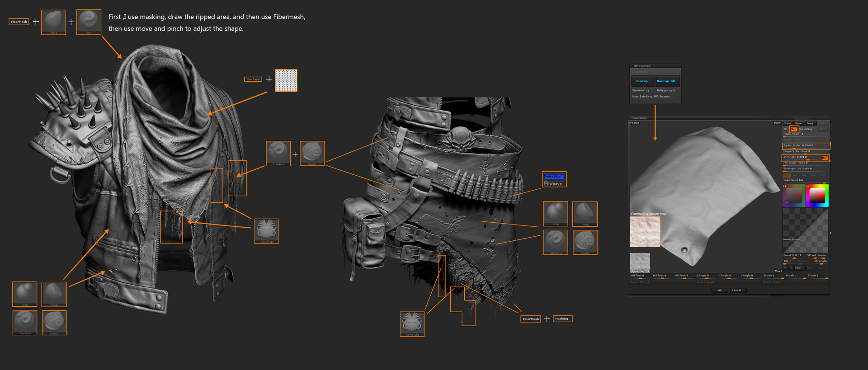Click the Open button in NoiseMaker
This screenshot has height=370, width=868.
coord(788,123)
